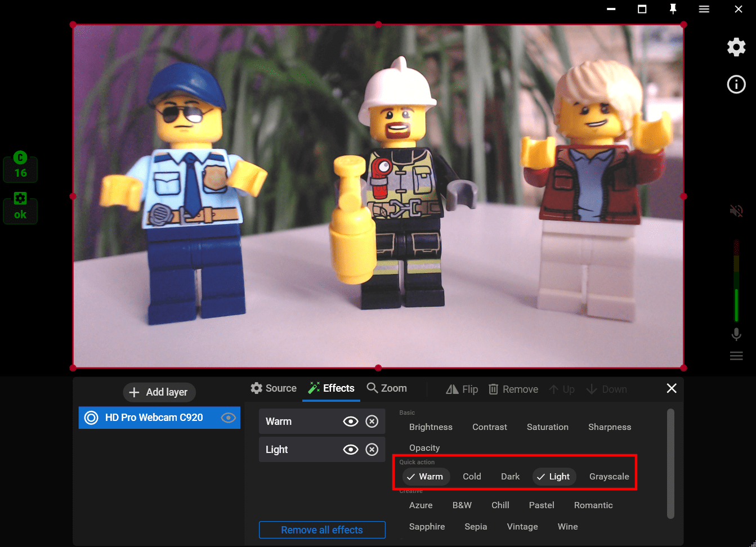Click the Add layer button
756x547 pixels.
point(159,392)
